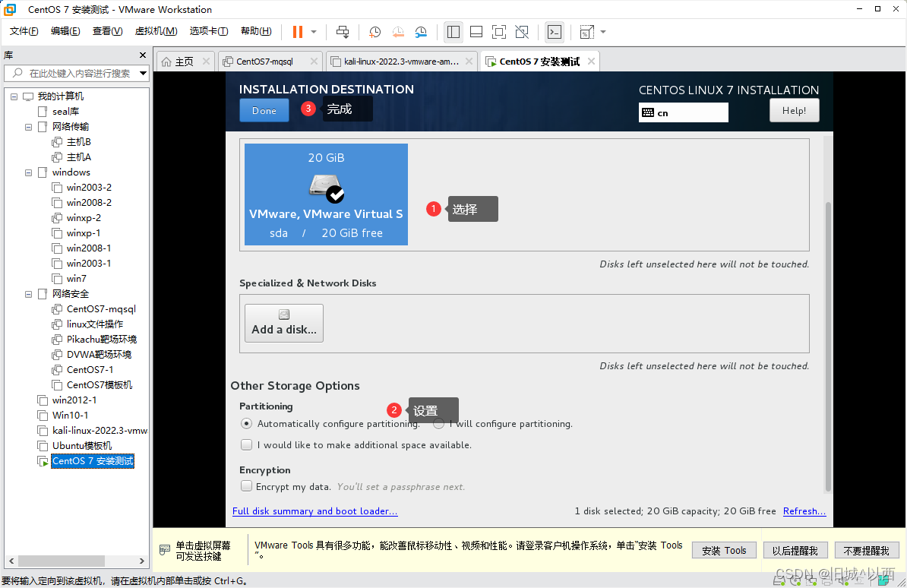Click the stretch guest display icon
This screenshot has height=588, width=907.
tap(586, 32)
